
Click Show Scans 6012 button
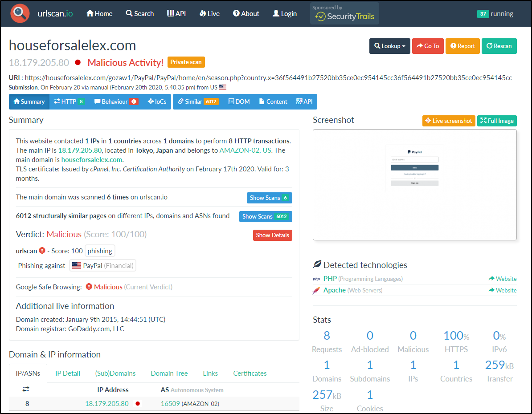click(x=266, y=216)
